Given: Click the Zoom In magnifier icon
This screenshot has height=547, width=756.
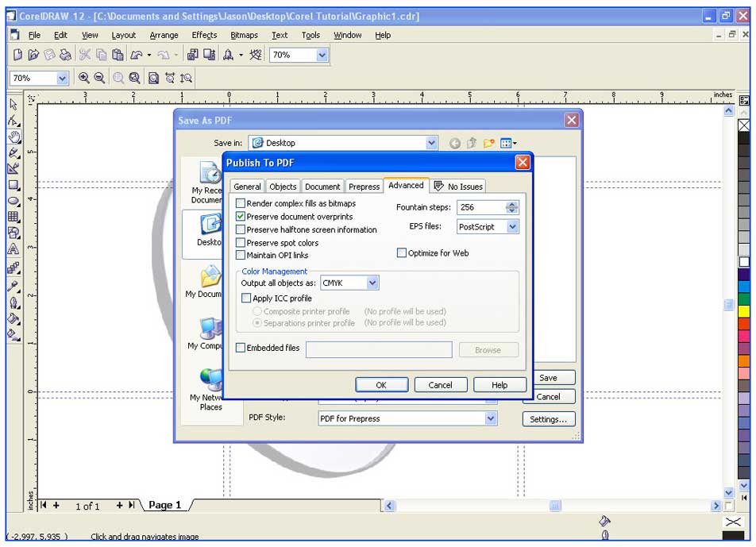Looking at the screenshot, I should (83, 78).
